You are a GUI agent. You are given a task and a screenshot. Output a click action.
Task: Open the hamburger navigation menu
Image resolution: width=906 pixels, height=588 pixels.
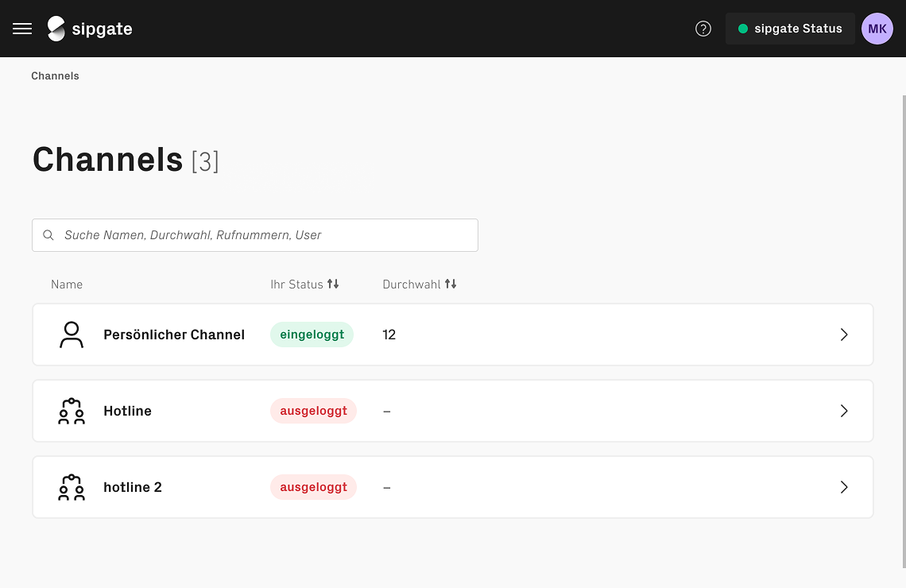point(22,29)
